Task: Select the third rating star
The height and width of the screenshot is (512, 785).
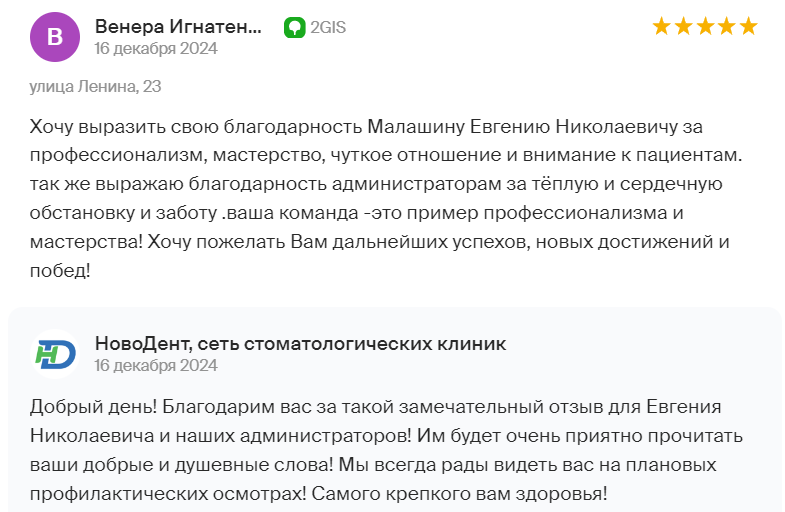Action: coord(705,26)
